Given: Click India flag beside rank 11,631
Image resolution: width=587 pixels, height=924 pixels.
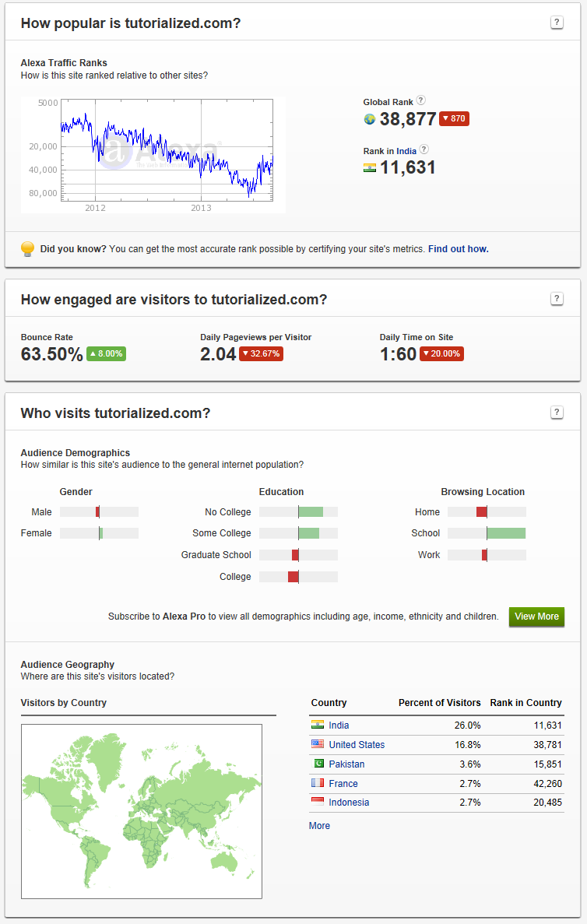Looking at the screenshot, I should pos(370,168).
